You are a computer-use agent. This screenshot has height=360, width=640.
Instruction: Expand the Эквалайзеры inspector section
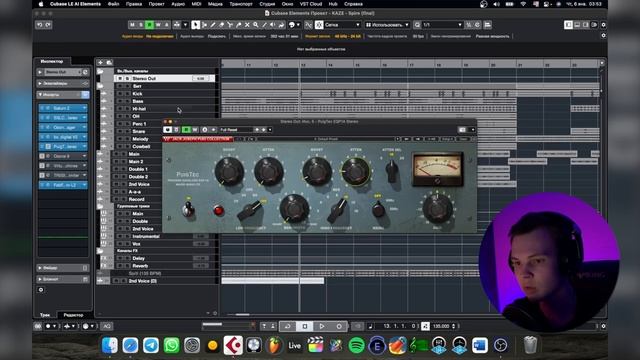tap(40, 83)
